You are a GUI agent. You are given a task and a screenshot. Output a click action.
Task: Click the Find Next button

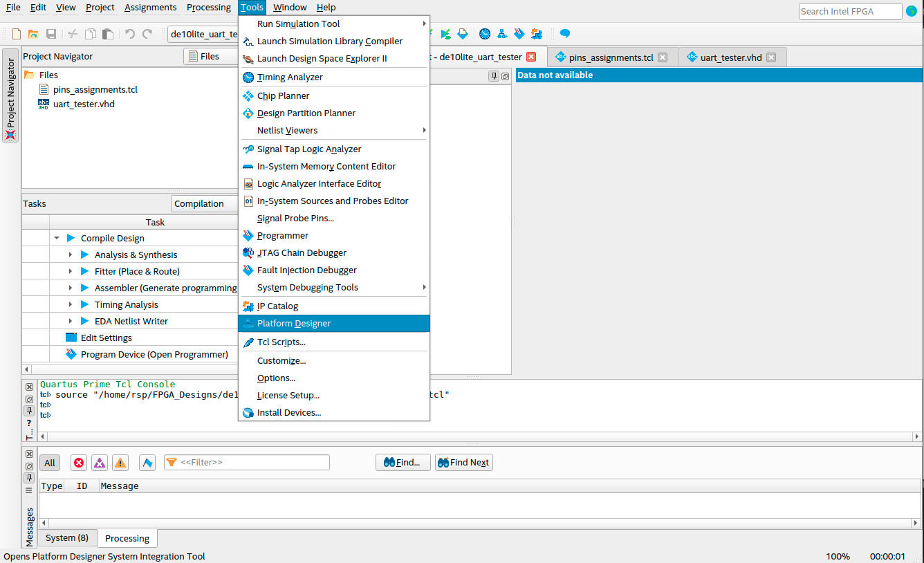(x=463, y=463)
